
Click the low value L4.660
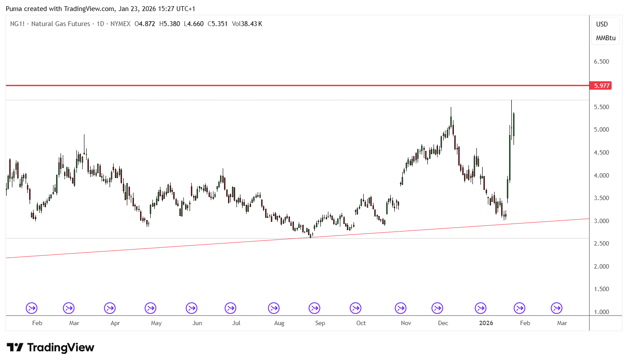tap(194, 24)
